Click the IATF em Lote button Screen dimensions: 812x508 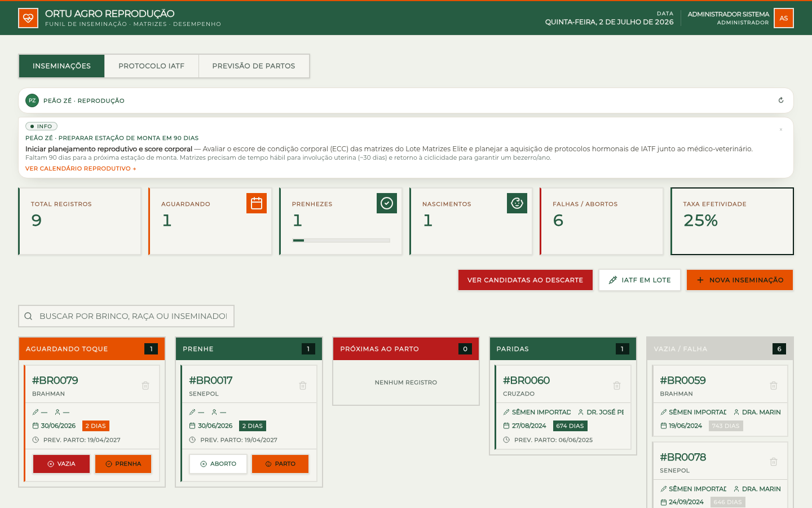[639, 280]
